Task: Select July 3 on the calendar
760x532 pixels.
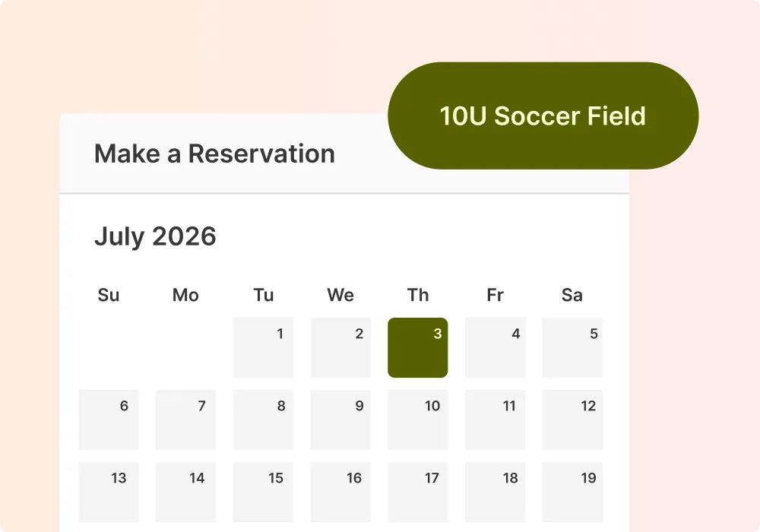Action: pyautogui.click(x=418, y=347)
